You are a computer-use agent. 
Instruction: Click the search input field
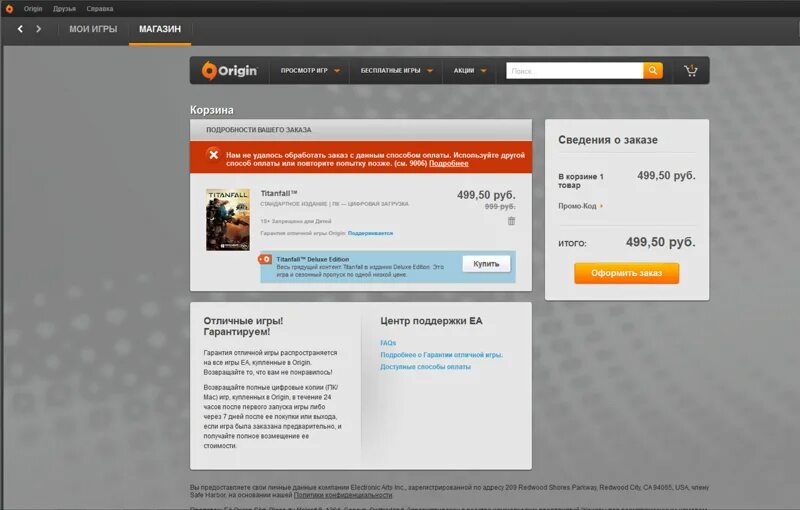pyautogui.click(x=574, y=70)
